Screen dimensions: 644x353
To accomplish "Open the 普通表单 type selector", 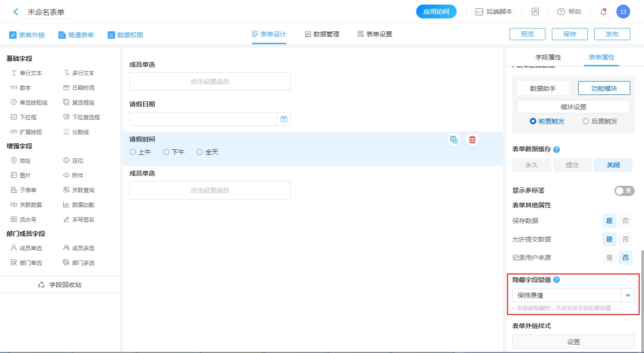I will point(76,35).
